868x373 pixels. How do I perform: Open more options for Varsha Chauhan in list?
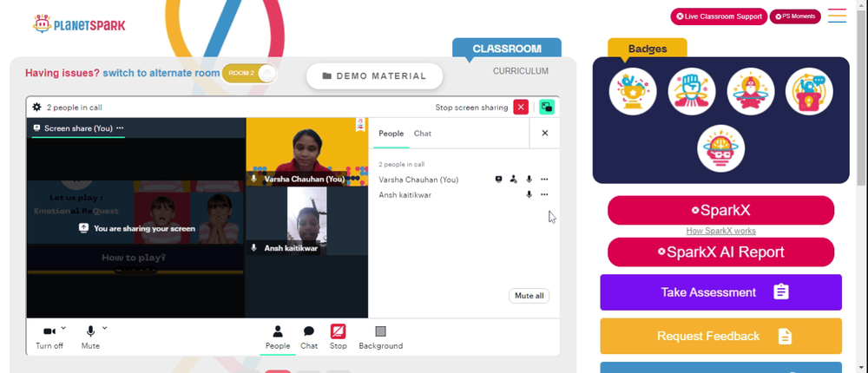(545, 180)
